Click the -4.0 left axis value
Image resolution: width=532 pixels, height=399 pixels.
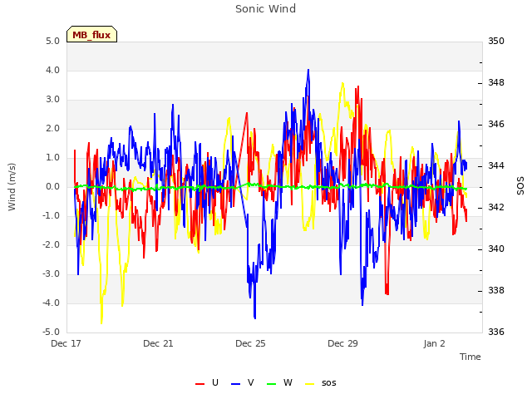pos(52,303)
